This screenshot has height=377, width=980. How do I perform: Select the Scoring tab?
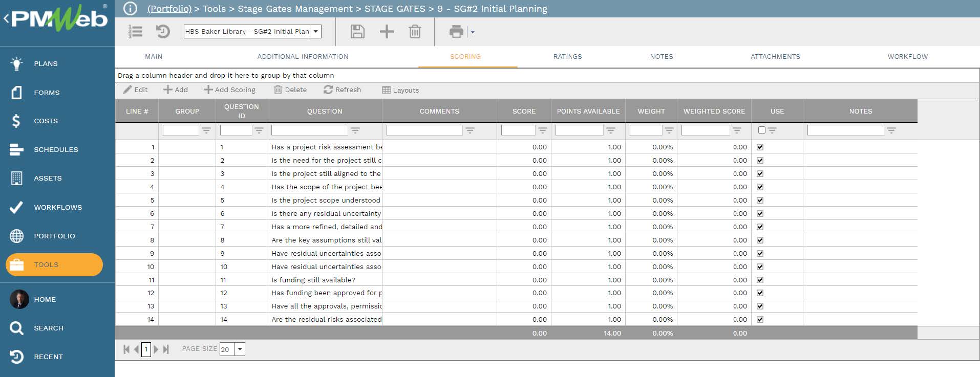coord(465,57)
